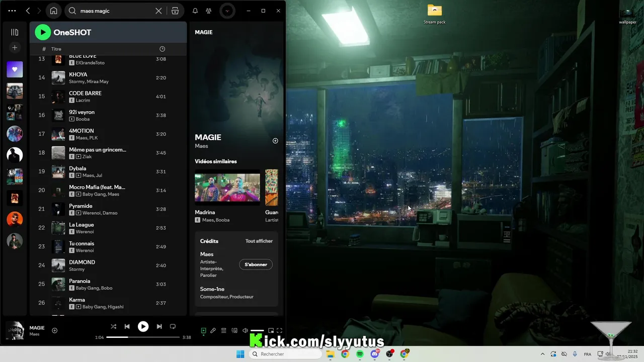Viewport: 644px width, 362px height.
Task: Click the now-playing MAGIE cover art
Action: pyautogui.click(x=15, y=330)
